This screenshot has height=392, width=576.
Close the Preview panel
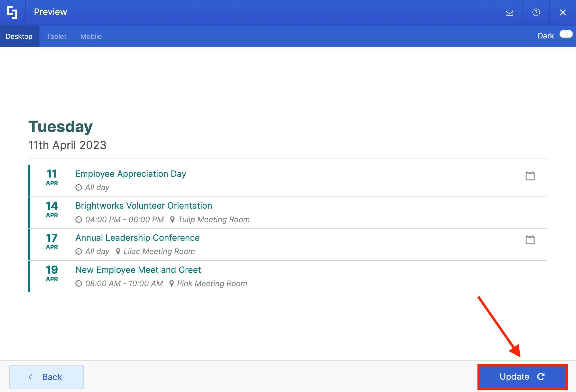point(563,12)
